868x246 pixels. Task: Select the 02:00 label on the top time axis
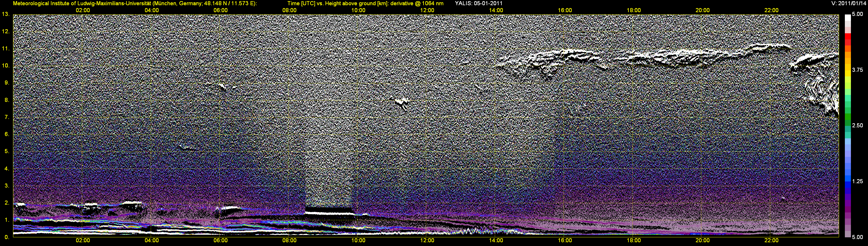pos(82,10)
